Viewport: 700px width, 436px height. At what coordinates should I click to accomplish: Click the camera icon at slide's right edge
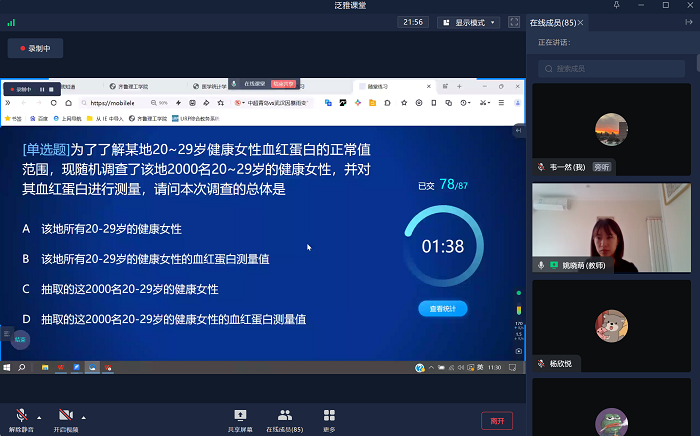(x=518, y=351)
